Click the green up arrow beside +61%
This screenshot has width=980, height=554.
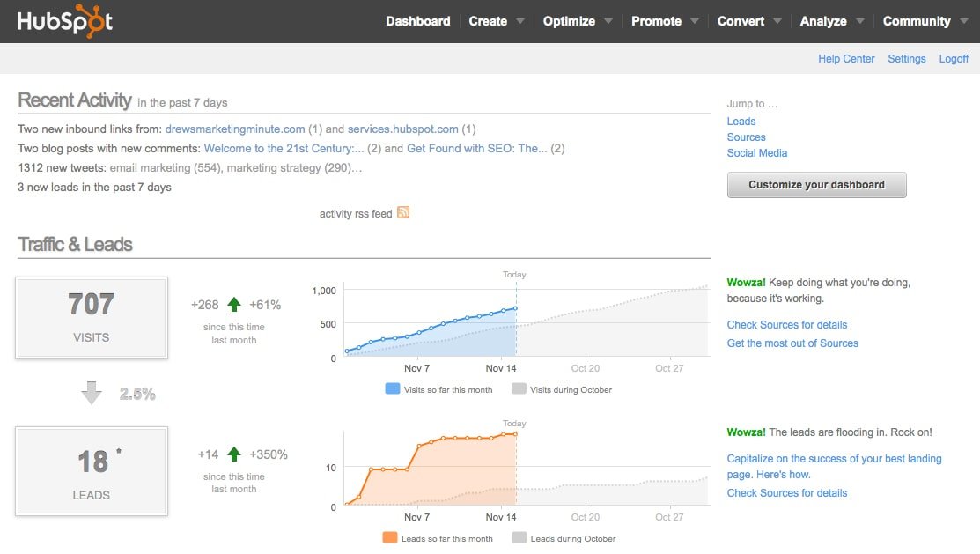[233, 303]
